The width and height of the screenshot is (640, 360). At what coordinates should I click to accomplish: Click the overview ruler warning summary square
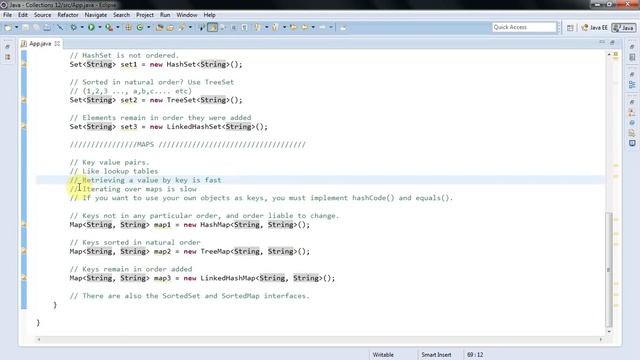click(616, 54)
